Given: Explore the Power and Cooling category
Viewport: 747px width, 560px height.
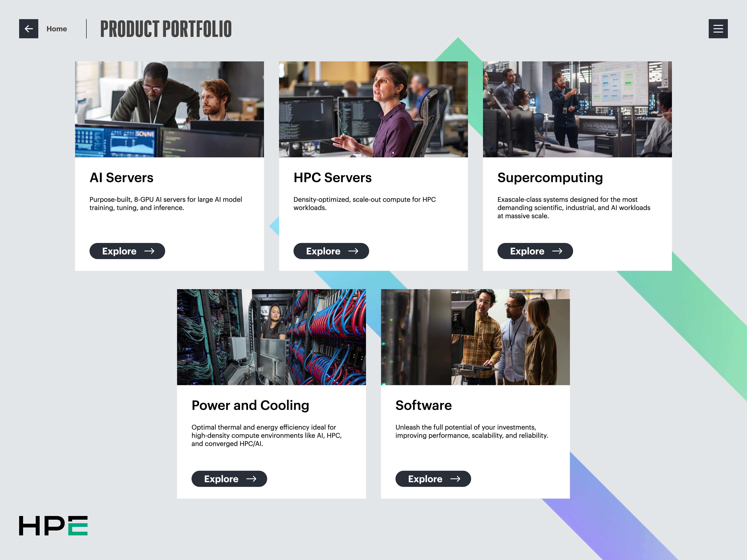Looking at the screenshot, I should click(x=229, y=479).
